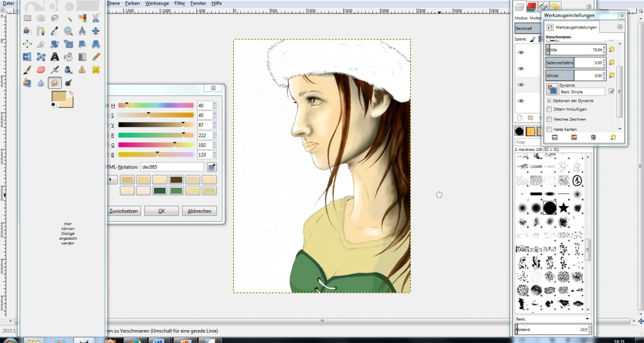
Task: Click the stepper arrows of the H value
Action: pos(214,106)
